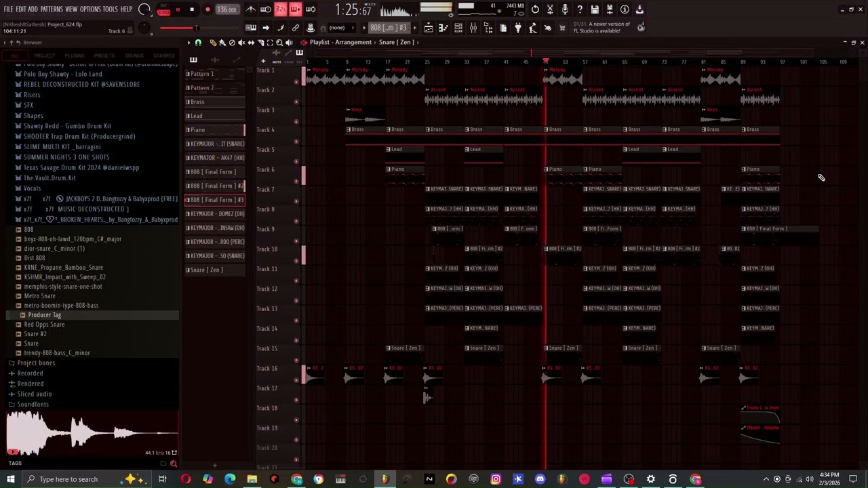Toggle loop recording button
The width and height of the screenshot is (868, 488).
point(311,9)
